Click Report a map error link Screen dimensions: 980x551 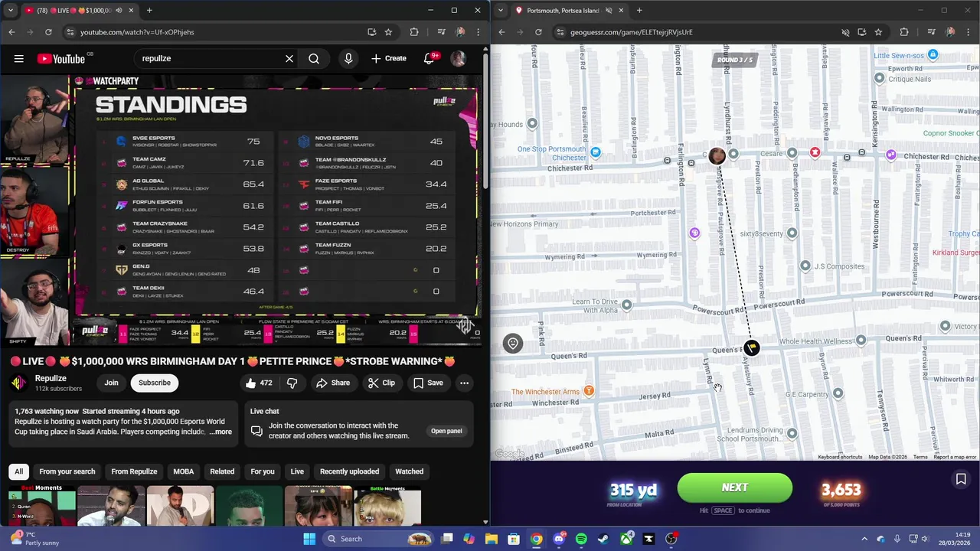(955, 457)
